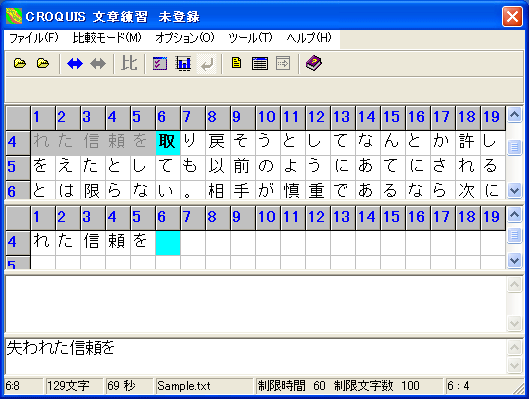Click the 許 cell in upper grid row 4
This screenshot has width=529, height=399.
tap(468, 143)
